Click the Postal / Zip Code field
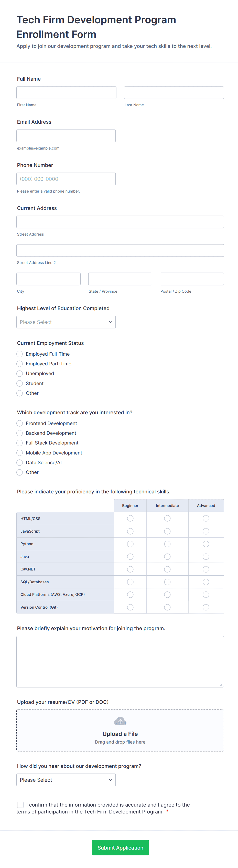 [x=191, y=279]
